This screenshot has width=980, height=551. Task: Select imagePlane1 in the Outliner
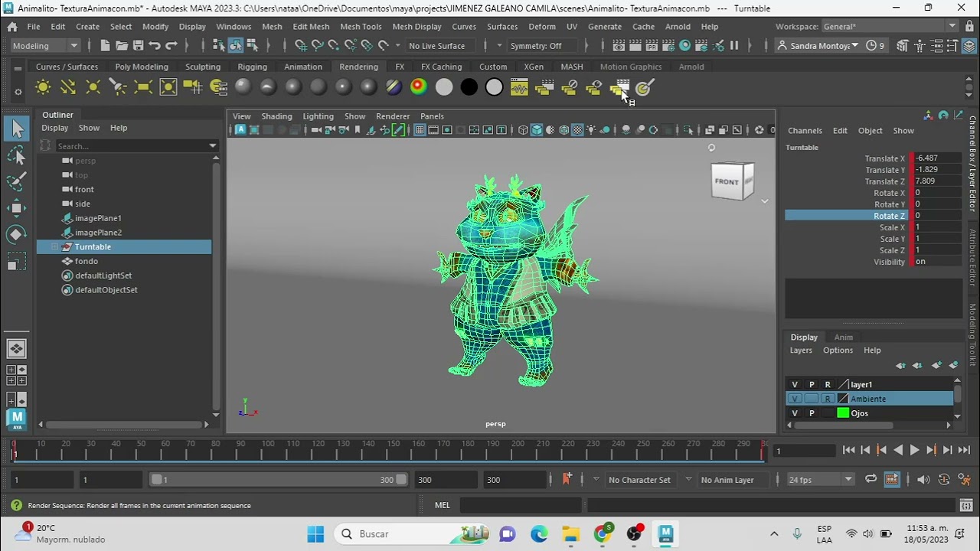pyautogui.click(x=98, y=218)
